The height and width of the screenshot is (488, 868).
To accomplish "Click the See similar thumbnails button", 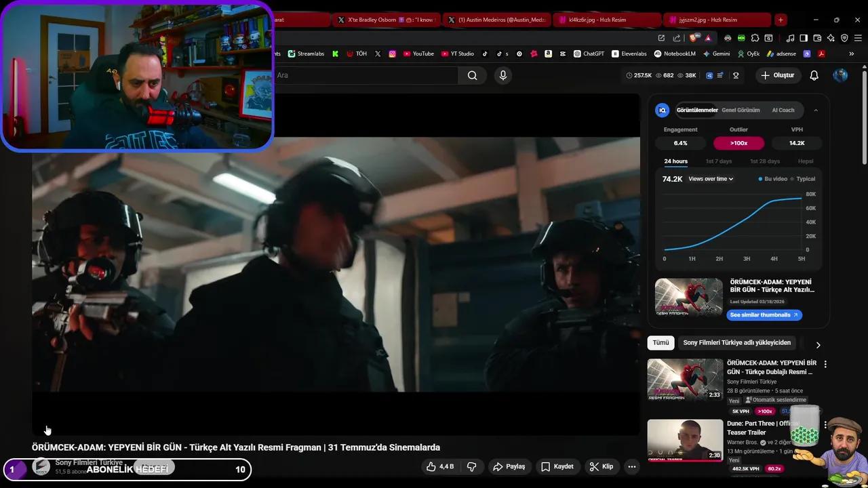I will click(764, 314).
